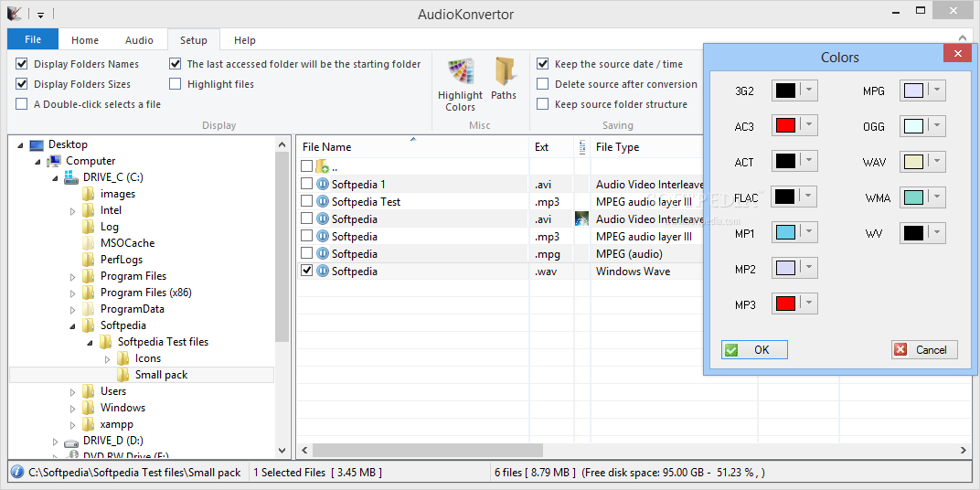Image resolution: width=980 pixels, height=490 pixels.
Task: Uncheck Display Folders Names
Action: click(x=22, y=64)
